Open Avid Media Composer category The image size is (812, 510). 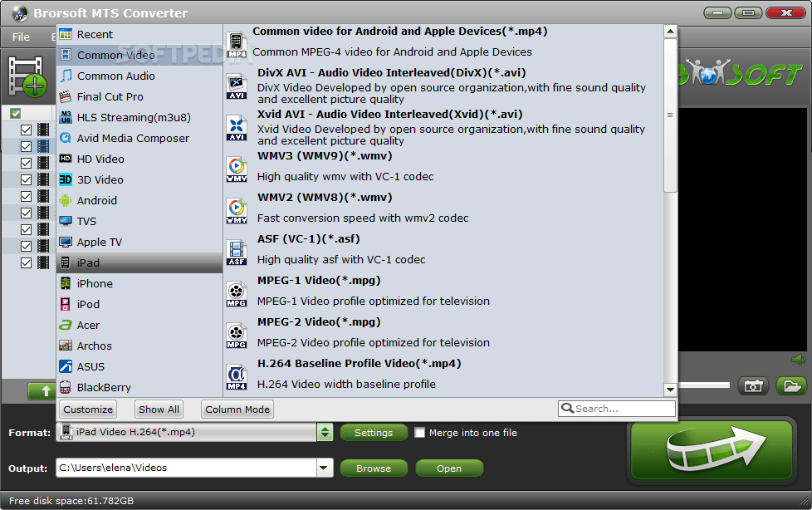tap(139, 138)
